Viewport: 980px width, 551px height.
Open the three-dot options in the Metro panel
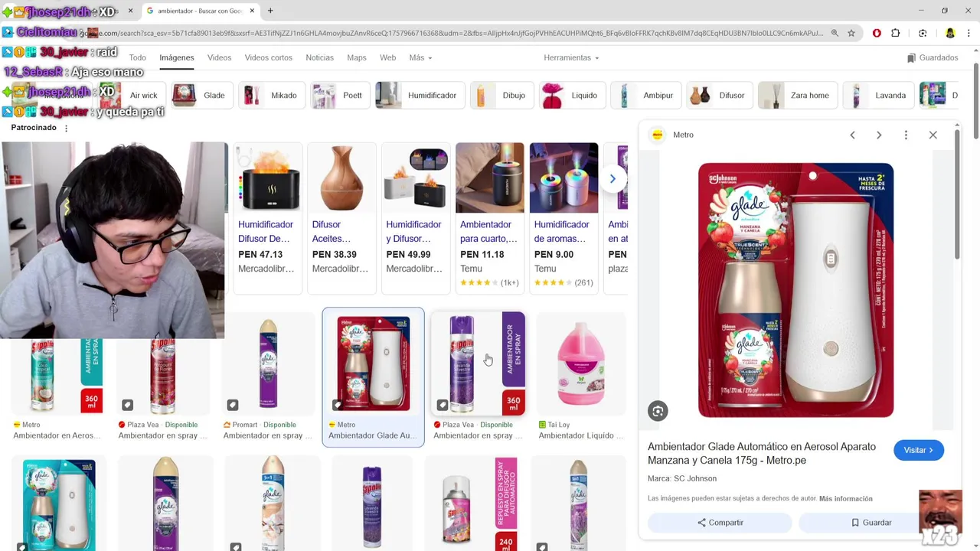point(906,135)
